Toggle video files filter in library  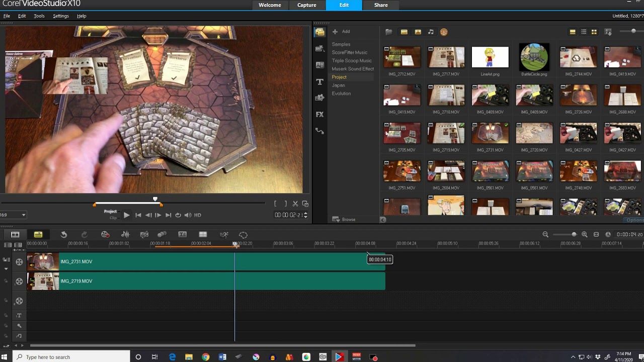[404, 32]
